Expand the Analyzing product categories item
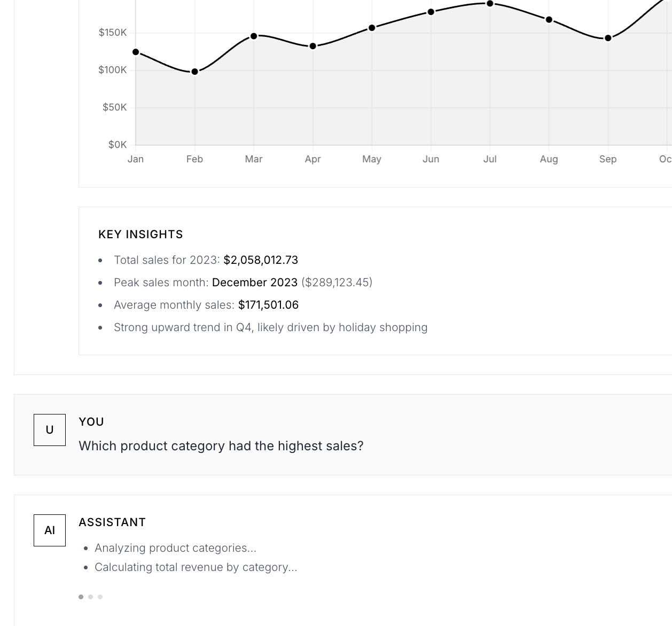Screen dimensions: 672x626 tap(176, 548)
